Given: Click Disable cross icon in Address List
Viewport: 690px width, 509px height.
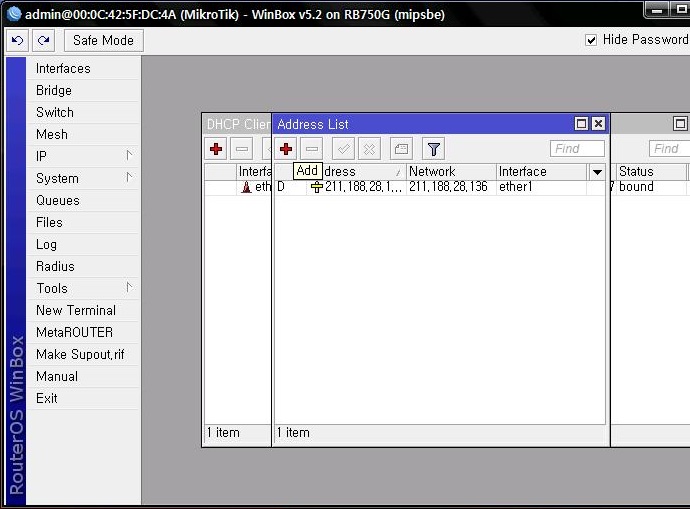Looking at the screenshot, I should point(369,149).
